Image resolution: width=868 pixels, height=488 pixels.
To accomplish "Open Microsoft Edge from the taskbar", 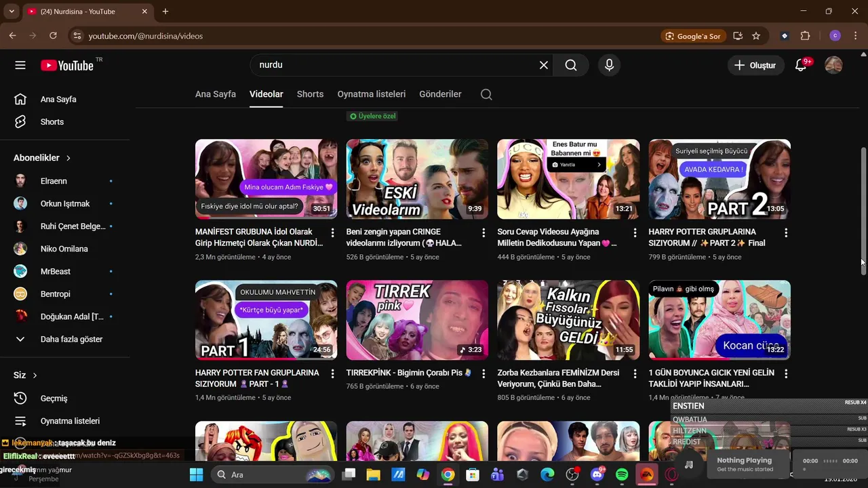I will pyautogui.click(x=547, y=474).
